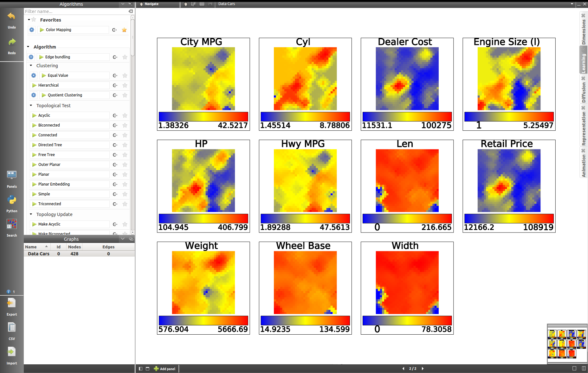Open settings gear for Edge bundling

pos(31,57)
